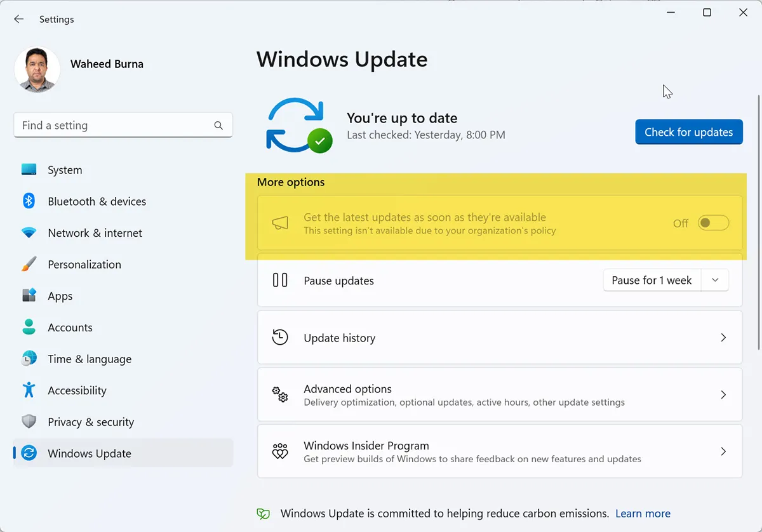Click the Bluetooth icon in sidebar
This screenshot has height=532, width=762.
coord(29,201)
